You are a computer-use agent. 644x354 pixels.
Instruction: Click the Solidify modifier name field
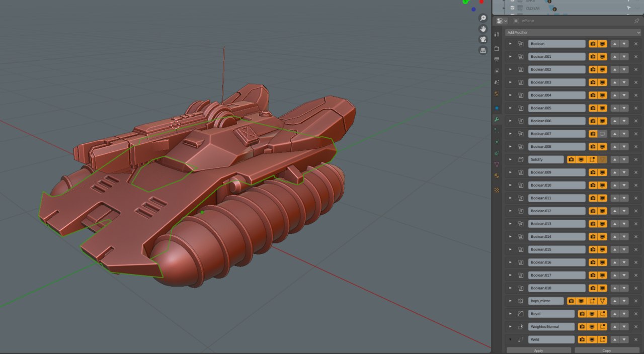[546, 159]
